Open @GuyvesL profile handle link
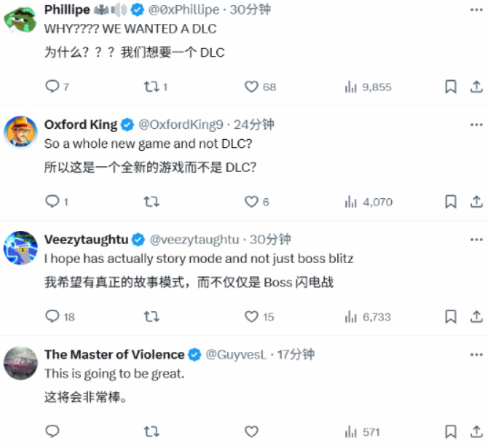 pyautogui.click(x=236, y=355)
